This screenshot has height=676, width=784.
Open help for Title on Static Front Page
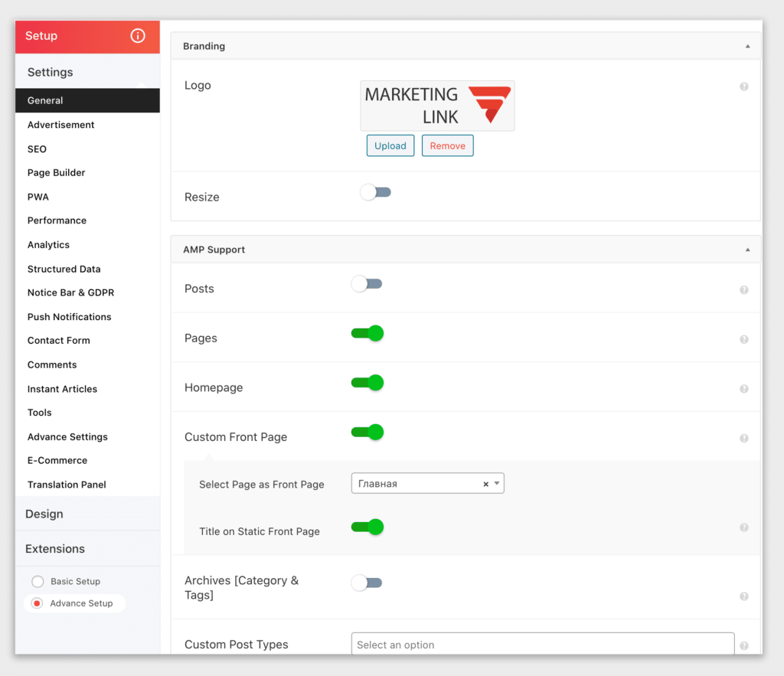[x=743, y=527]
